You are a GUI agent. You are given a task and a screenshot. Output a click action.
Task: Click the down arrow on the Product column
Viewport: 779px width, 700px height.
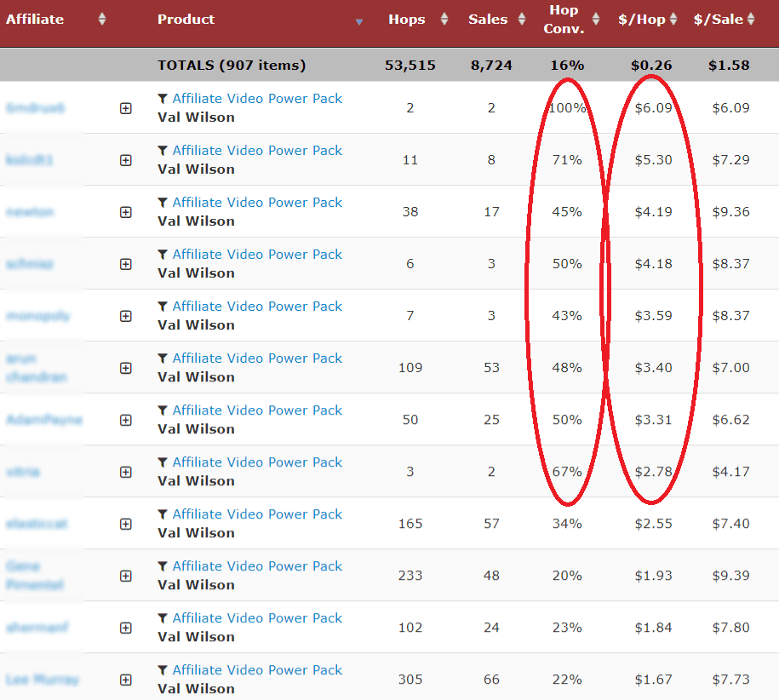(359, 22)
